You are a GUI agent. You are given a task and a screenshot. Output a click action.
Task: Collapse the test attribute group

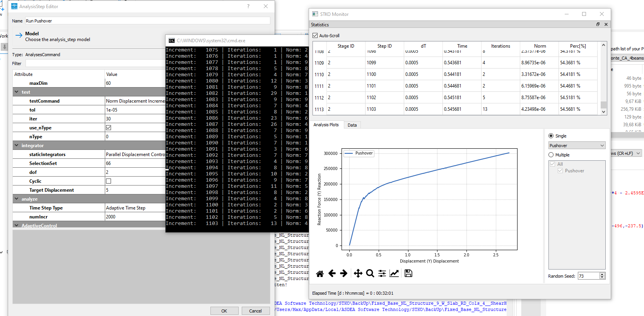[x=17, y=92]
